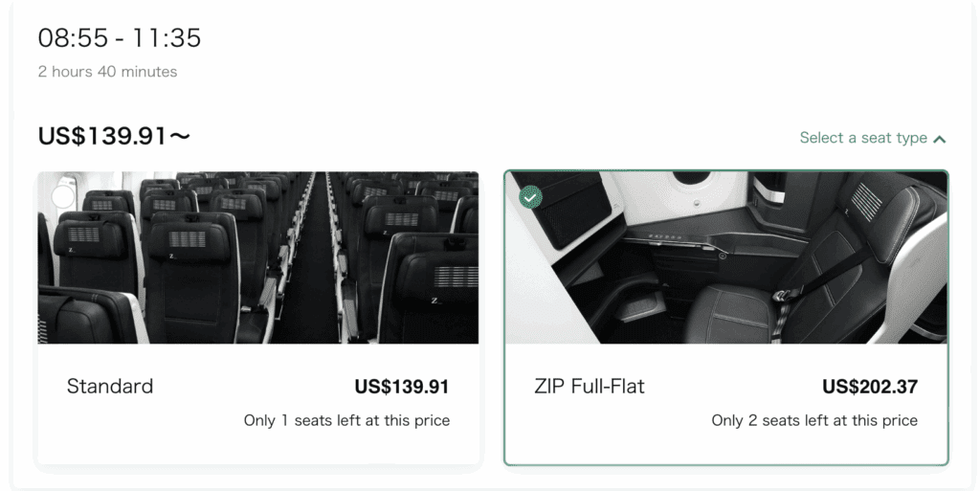The height and width of the screenshot is (491, 980).
Task: Click the US$139.91~ starting price heading
Action: (x=114, y=137)
